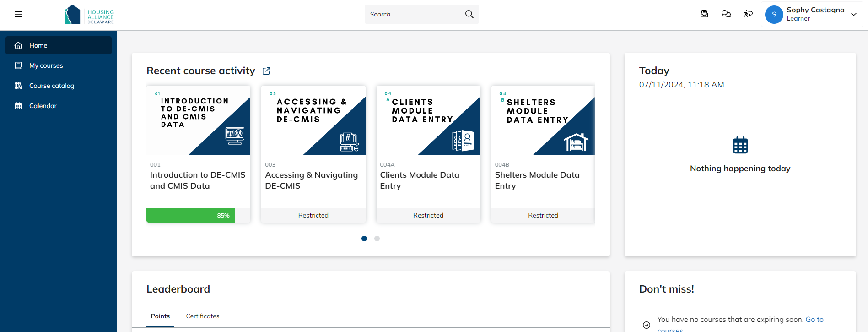Click Restricted label under Shelters Module
Viewport: 868px width, 332px height.
(x=543, y=215)
